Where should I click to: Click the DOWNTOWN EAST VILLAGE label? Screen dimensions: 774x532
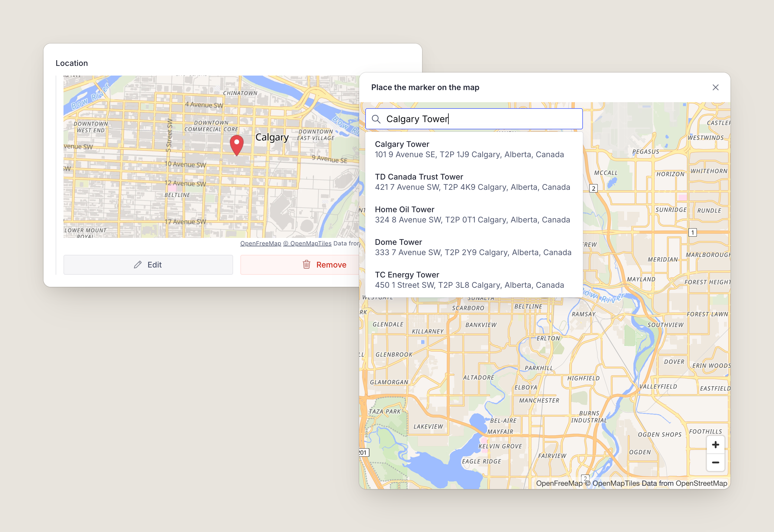pos(316,135)
